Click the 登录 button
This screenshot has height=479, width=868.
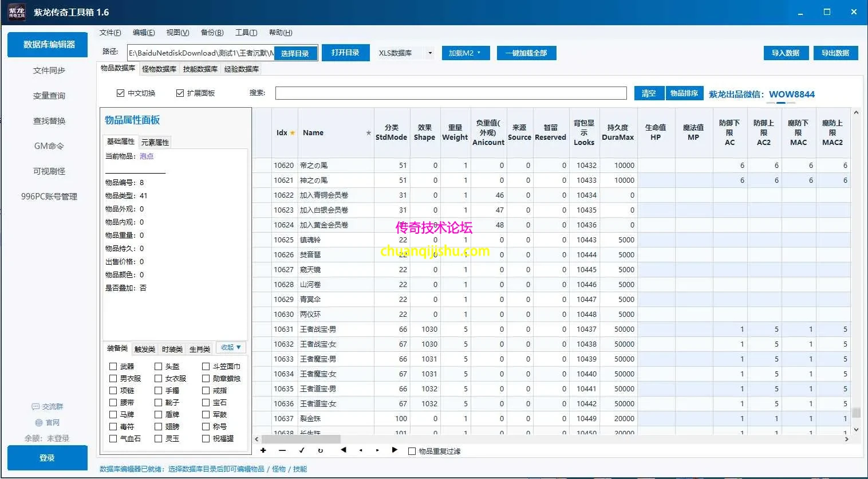click(48, 458)
